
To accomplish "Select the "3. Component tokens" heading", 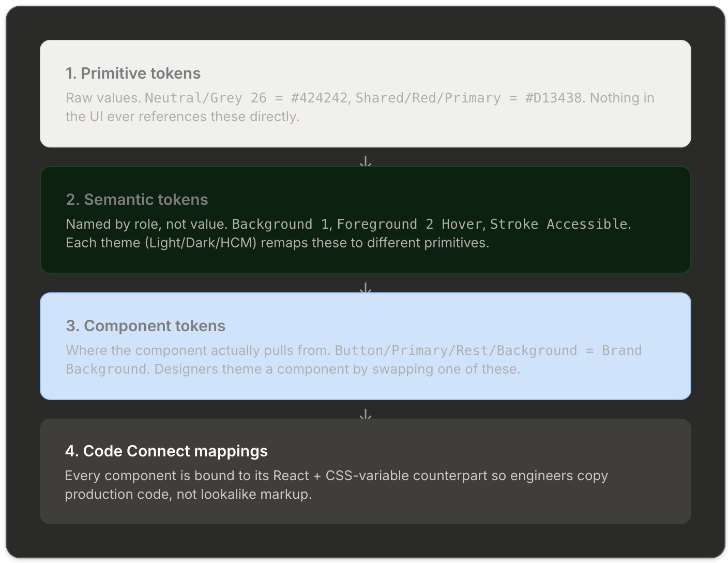I will pyautogui.click(x=146, y=326).
